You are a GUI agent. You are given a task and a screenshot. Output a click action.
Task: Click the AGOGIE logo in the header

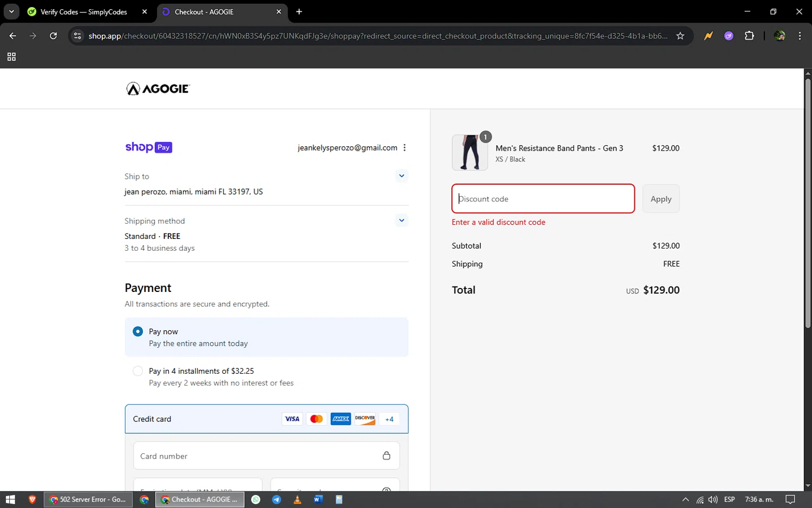(158, 89)
